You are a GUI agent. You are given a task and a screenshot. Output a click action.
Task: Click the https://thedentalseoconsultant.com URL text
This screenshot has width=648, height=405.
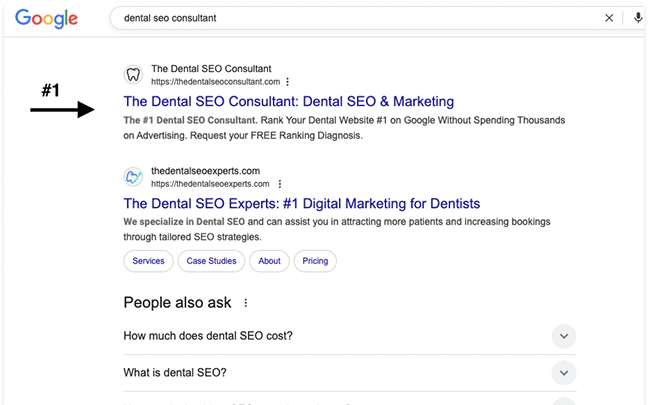[215, 82]
